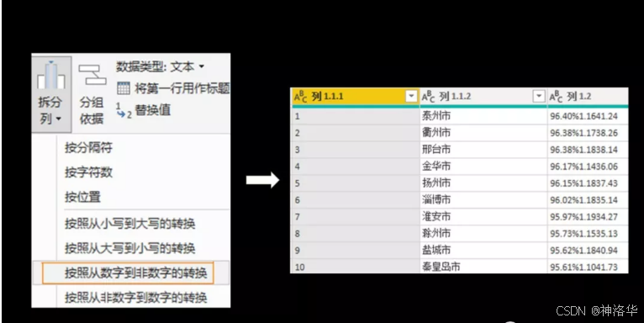Select 按照从非数字到数字的转换

pos(135,298)
